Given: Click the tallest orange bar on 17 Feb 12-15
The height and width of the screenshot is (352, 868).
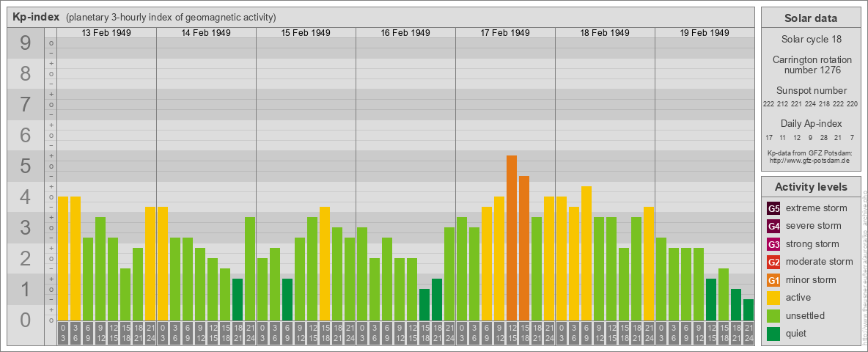Looking at the screenshot, I should [512, 238].
